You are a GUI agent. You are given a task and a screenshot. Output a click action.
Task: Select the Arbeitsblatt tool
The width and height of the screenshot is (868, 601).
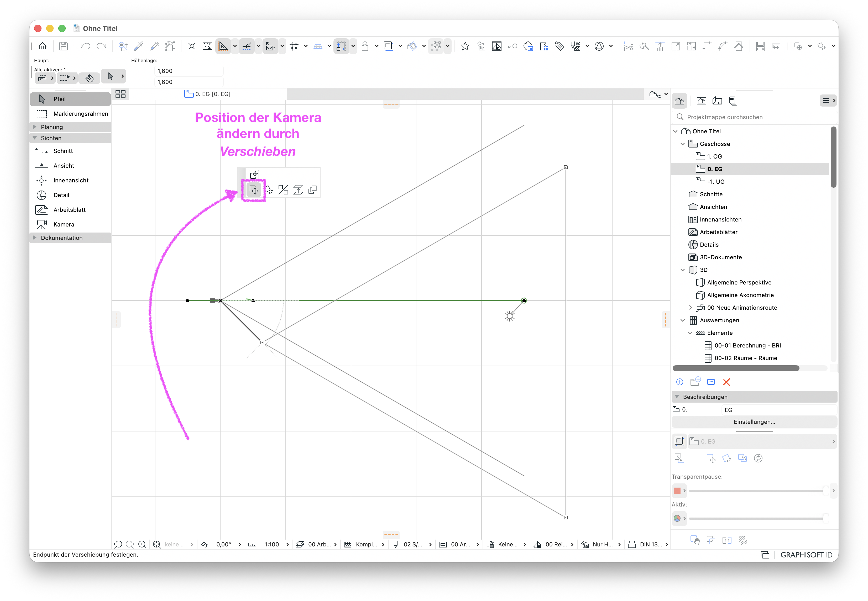click(70, 210)
